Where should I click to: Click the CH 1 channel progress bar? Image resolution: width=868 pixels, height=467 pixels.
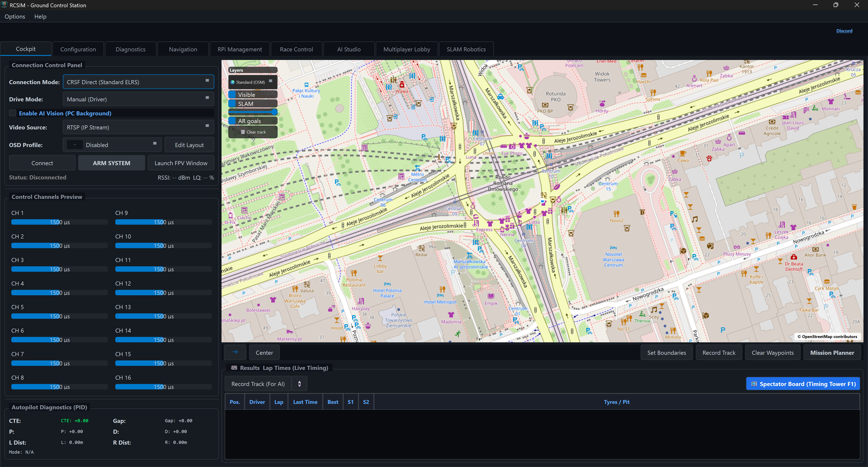(x=60, y=222)
